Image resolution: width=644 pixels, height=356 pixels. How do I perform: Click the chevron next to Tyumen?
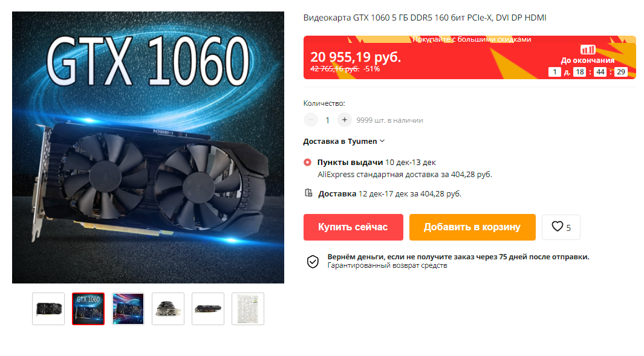tap(382, 141)
